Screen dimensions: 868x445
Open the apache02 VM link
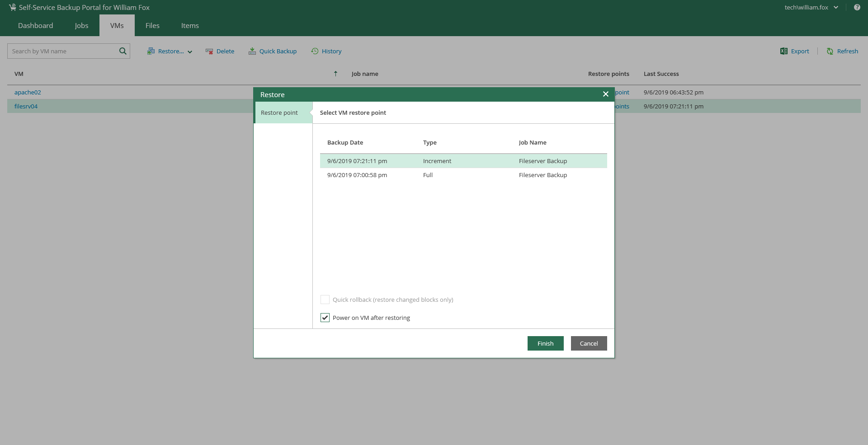pyautogui.click(x=28, y=92)
